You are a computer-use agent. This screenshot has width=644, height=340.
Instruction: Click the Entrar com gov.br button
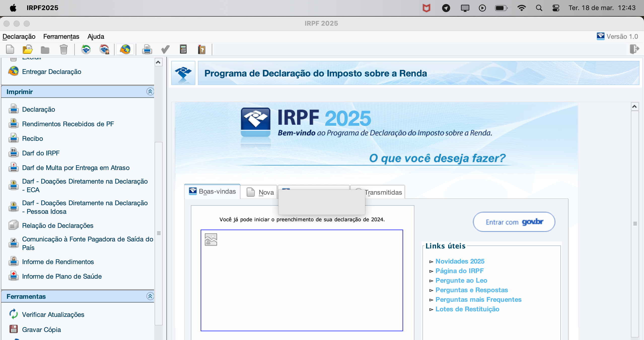tap(514, 222)
